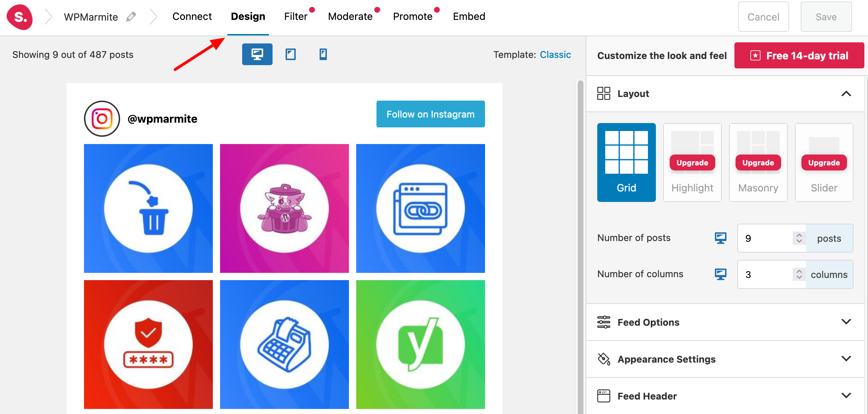Expand the Feed Header section
The height and width of the screenshot is (414, 868).
(x=846, y=396)
